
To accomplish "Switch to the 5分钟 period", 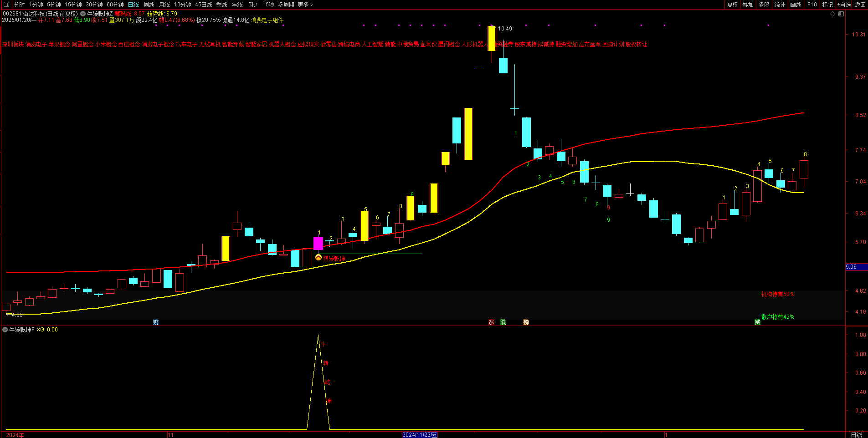I will coord(54,5).
